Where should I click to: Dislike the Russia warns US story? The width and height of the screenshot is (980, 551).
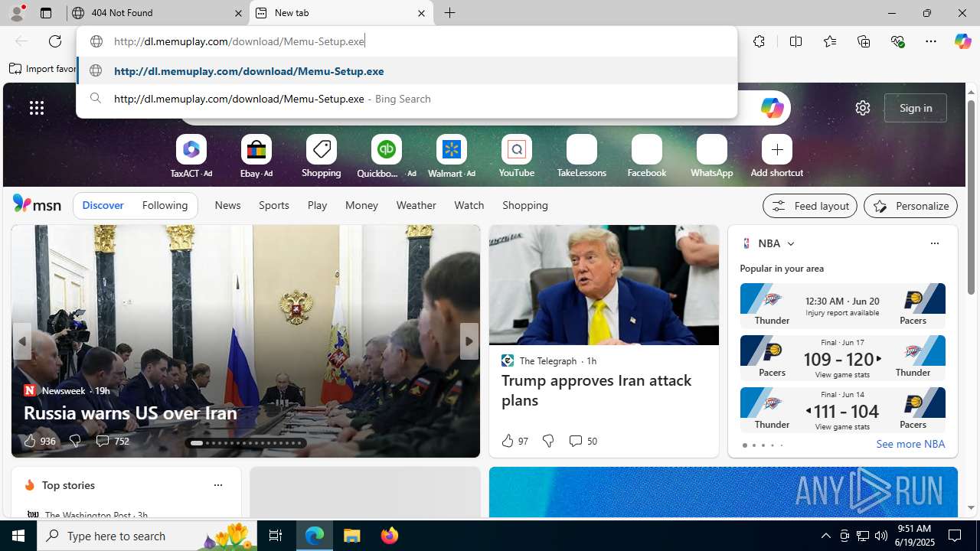(x=75, y=441)
